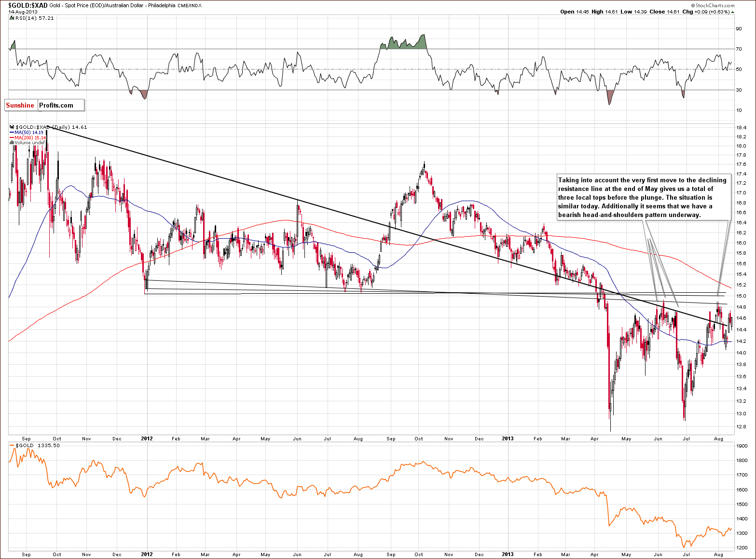Click the head-and-shoulders annotation text box
This screenshot has height=559, width=756.
[x=644, y=197]
